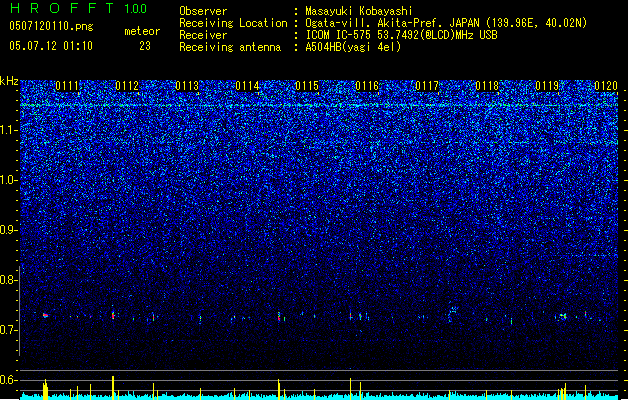Screen dimensions: 629x400
Task: Click the HROFFT 1.0.0 title text
Action: 78,8
